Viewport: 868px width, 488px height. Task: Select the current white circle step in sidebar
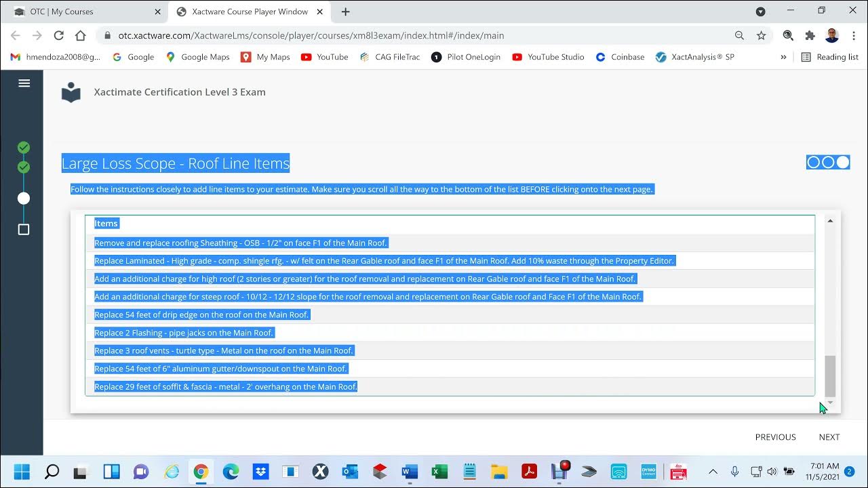[x=24, y=198]
